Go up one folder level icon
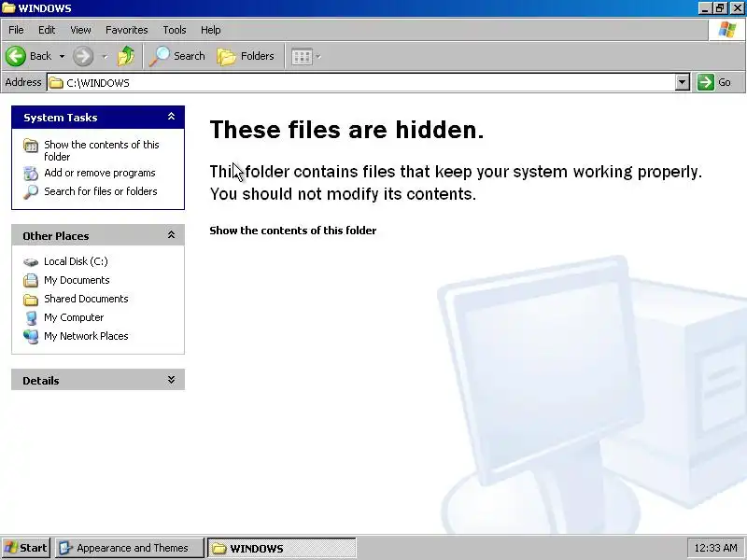The image size is (747, 560). tap(126, 56)
